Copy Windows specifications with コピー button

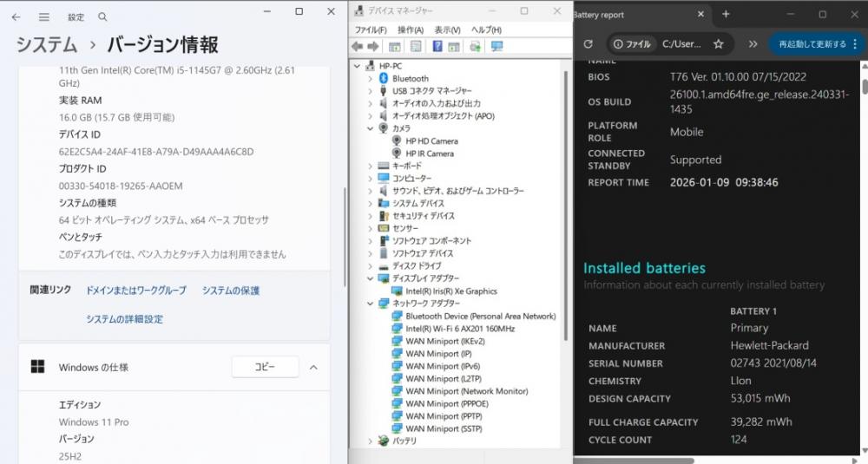pyautogui.click(x=265, y=367)
